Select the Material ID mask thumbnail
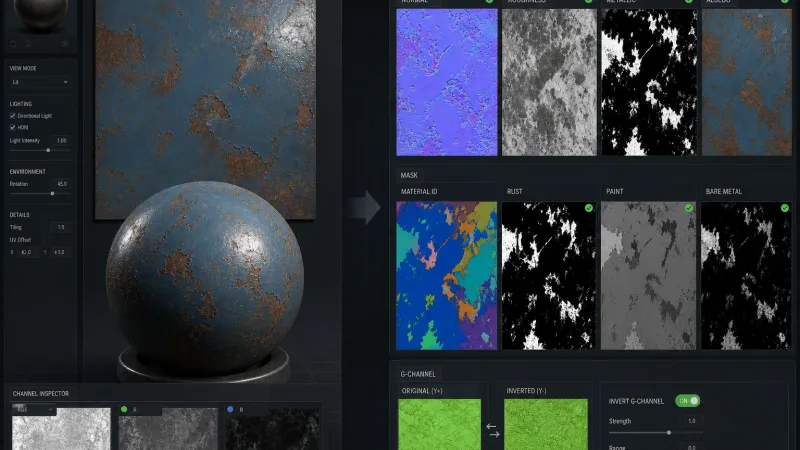The image size is (800, 450). click(446, 276)
